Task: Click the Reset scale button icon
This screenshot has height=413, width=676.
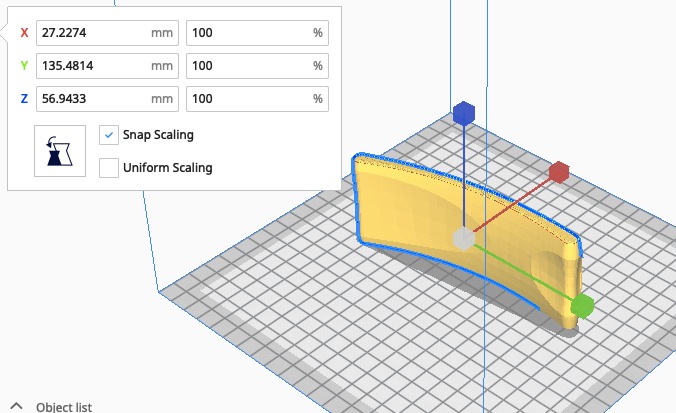Action: [60, 151]
